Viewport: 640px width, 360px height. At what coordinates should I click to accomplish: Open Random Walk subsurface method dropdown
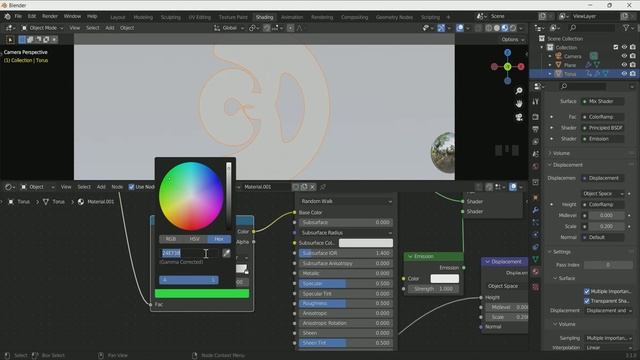click(x=346, y=201)
